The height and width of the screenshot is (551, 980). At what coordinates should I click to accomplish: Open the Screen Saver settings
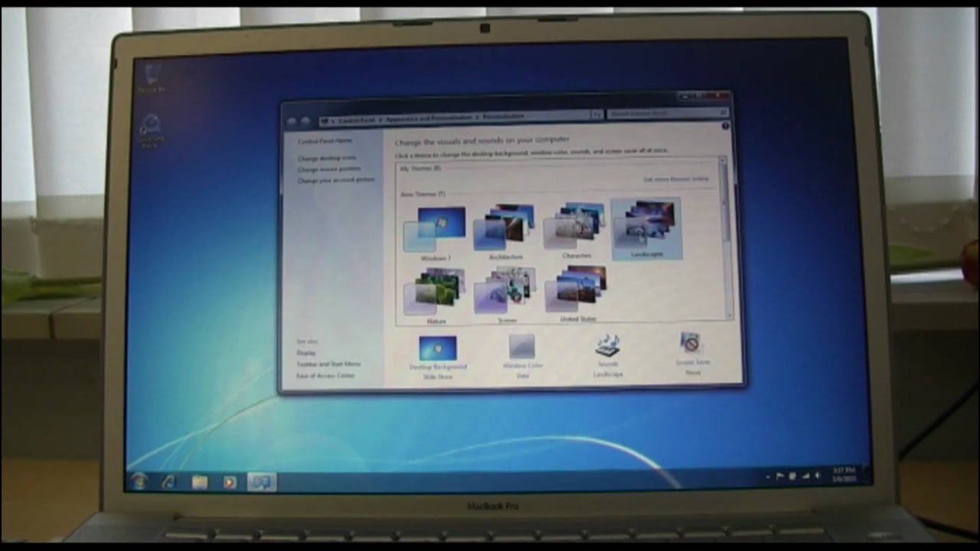(x=692, y=344)
